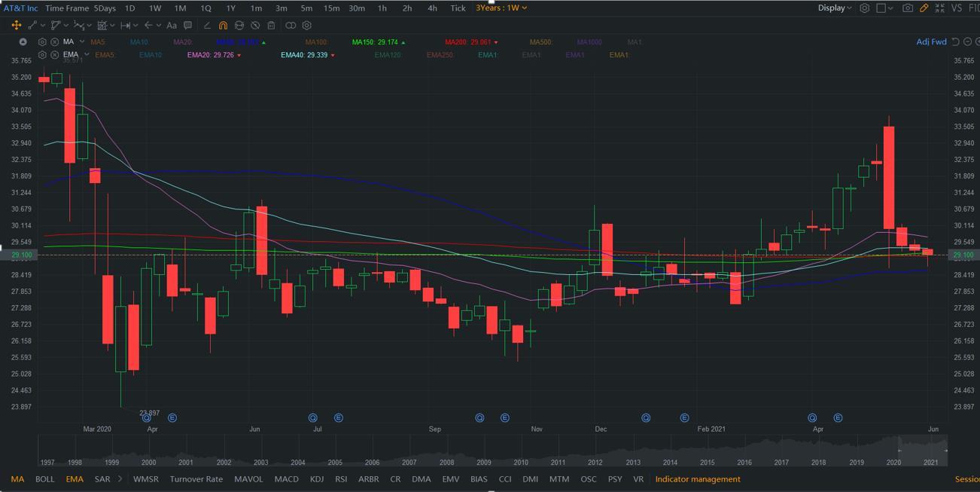Image resolution: width=980 pixels, height=492 pixels.
Task: Click the orange pencil drawing icon
Action: tap(924, 8)
